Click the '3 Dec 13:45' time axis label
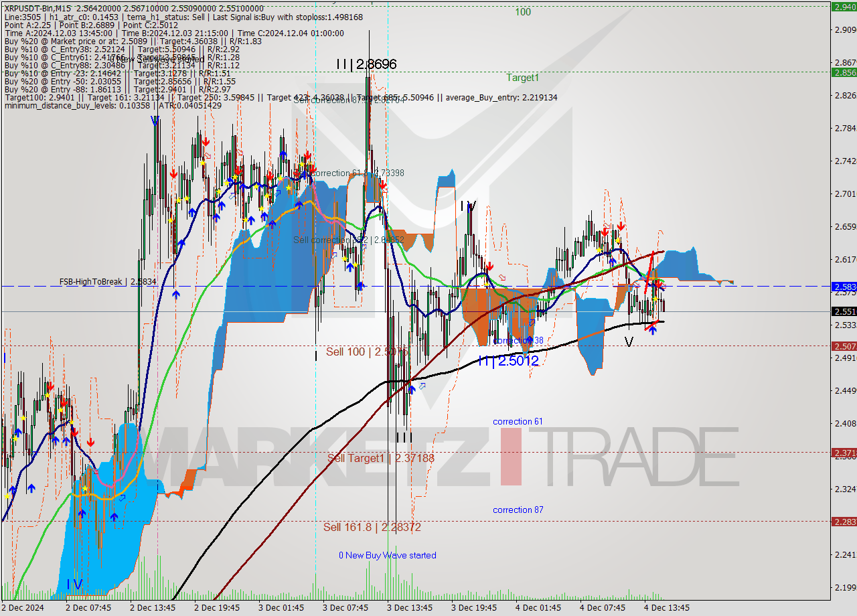This screenshot has width=857, height=616. click(x=410, y=608)
